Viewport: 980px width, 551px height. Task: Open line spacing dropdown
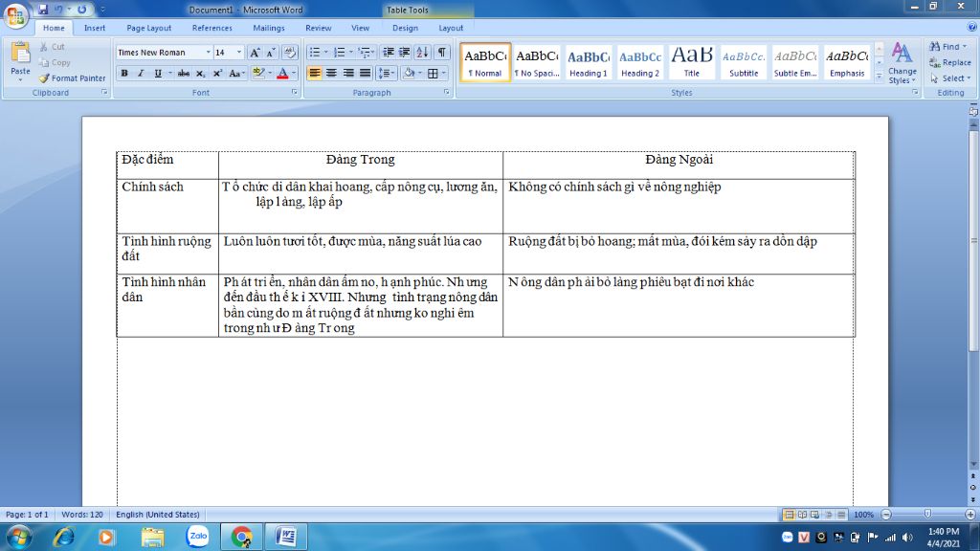click(x=387, y=73)
